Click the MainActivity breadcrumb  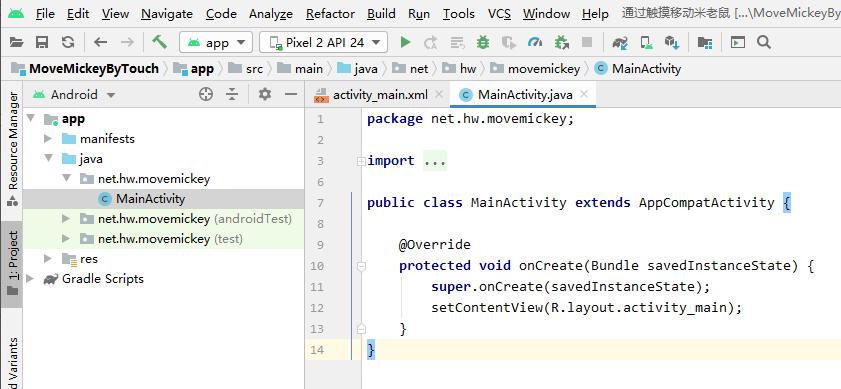pyautogui.click(x=638, y=69)
